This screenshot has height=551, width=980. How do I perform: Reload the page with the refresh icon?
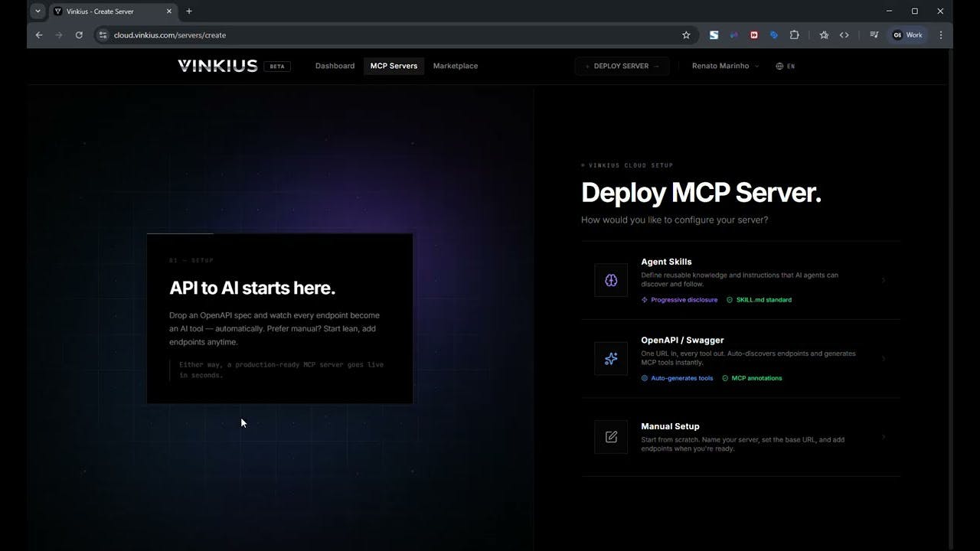click(x=79, y=35)
